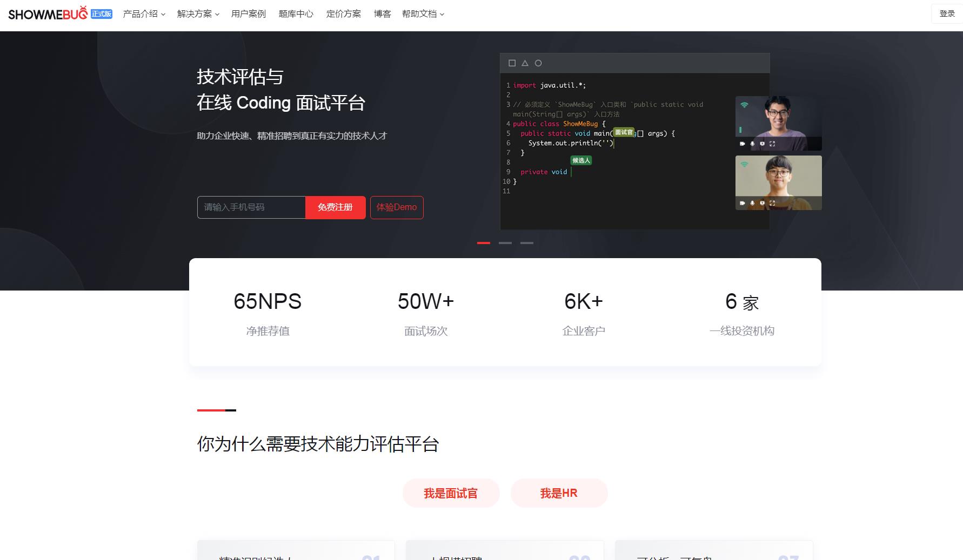
Task: Select the first carousel indicator dash
Action: coord(484,243)
